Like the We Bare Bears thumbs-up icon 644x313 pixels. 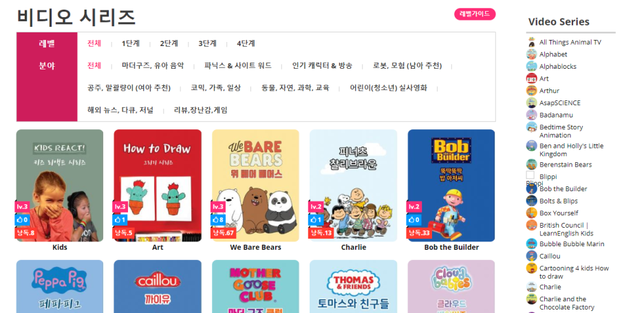pos(216,219)
